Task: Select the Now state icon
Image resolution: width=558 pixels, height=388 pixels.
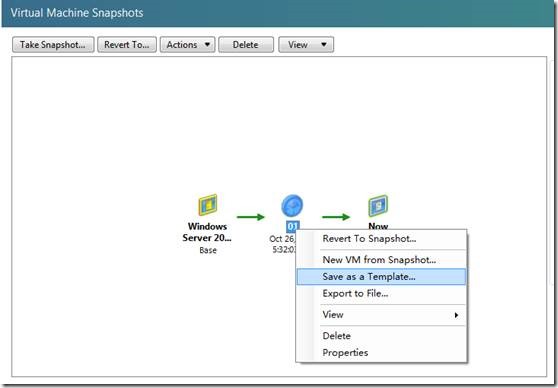Action: coord(378,205)
